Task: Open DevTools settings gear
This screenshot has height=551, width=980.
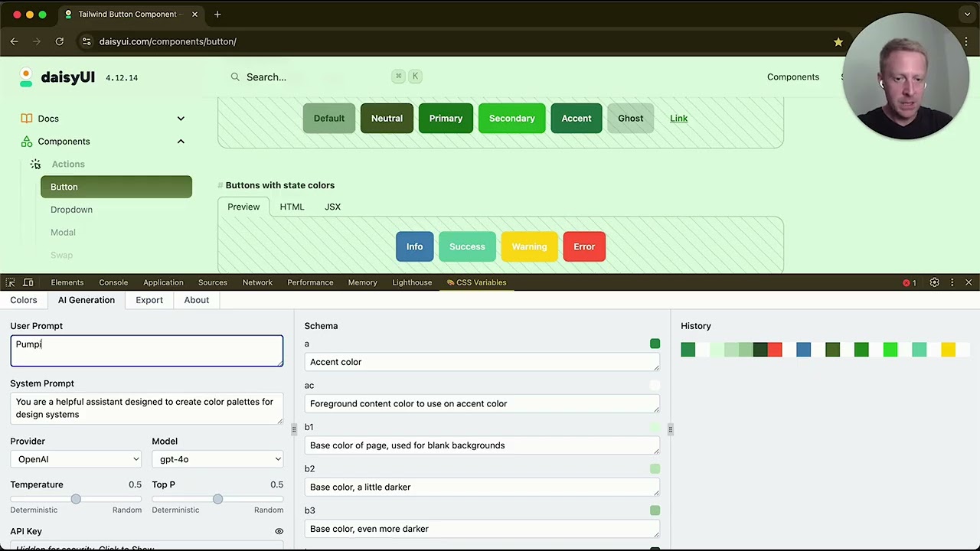Action: (934, 282)
